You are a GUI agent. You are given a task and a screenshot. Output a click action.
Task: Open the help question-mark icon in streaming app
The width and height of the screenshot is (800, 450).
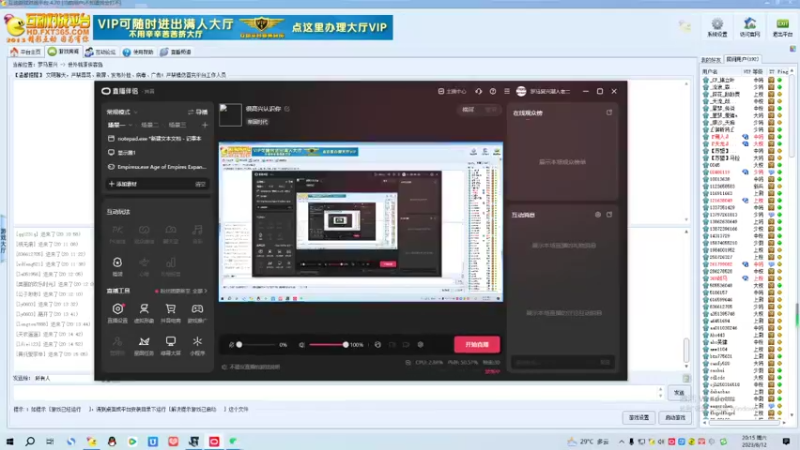(493, 91)
